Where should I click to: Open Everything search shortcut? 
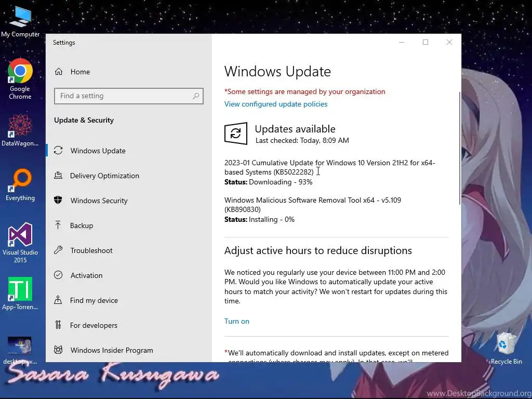(x=20, y=185)
